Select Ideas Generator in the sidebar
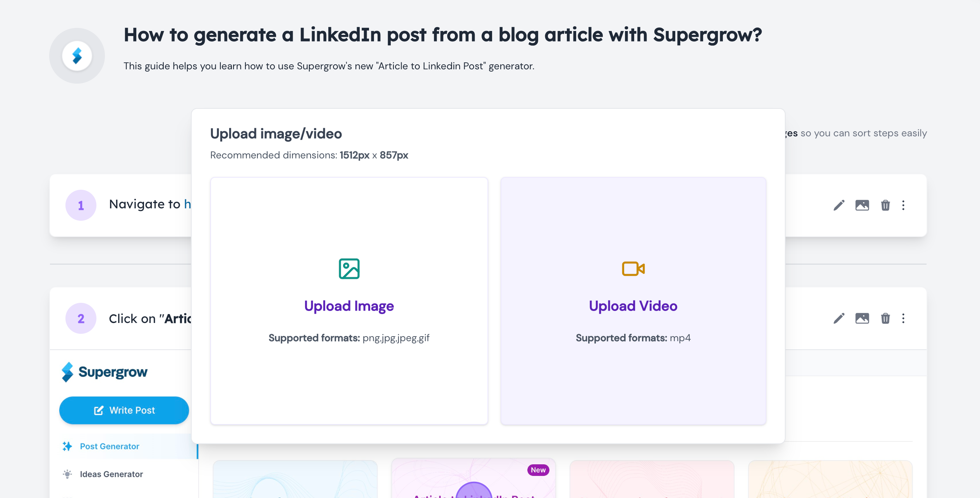This screenshot has height=498, width=980. [x=112, y=474]
